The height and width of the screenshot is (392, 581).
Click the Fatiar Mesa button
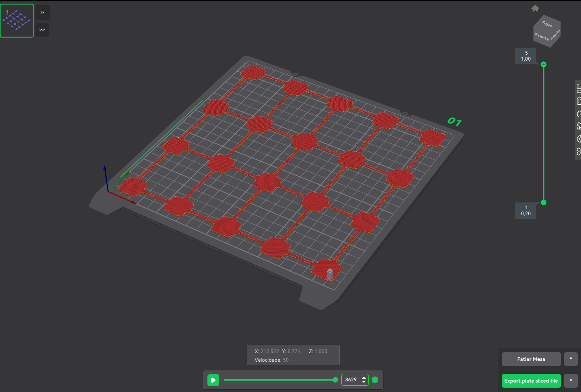pos(531,359)
